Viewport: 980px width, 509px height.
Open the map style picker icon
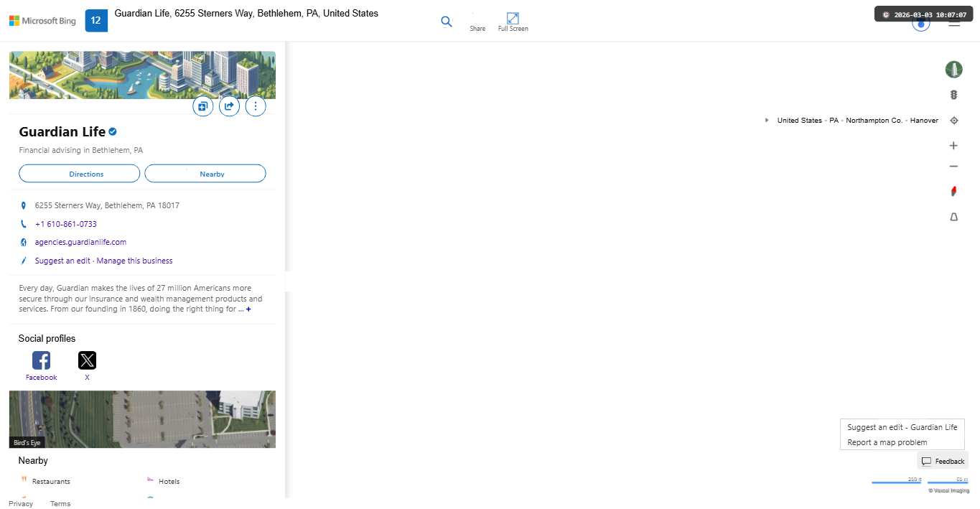click(x=953, y=70)
